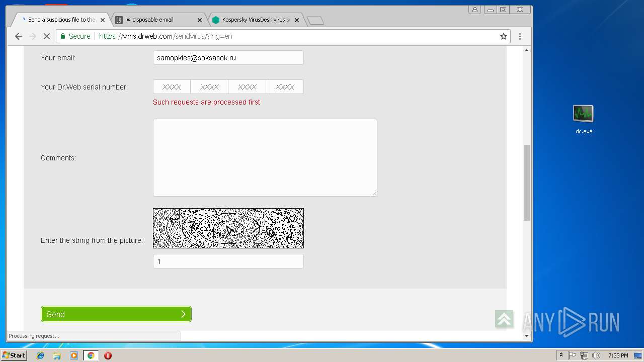Click the 'Enter the string from the picture:' label
Screen dimensions: 644x362
pos(92,240)
